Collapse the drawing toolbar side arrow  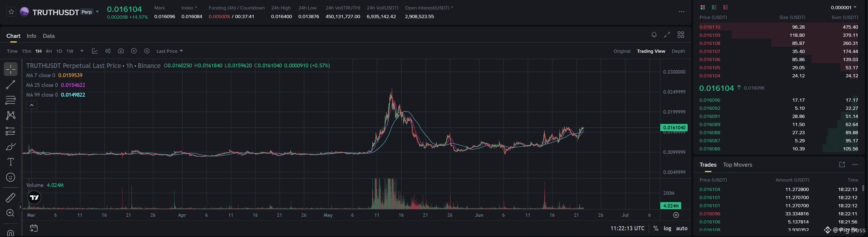(x=20, y=207)
